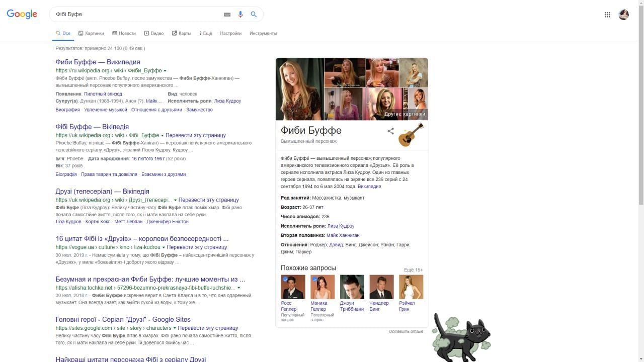Viewport: 644px width, 362px height.
Task: Open Взаємини з друзями sitelink
Action: click(x=164, y=174)
